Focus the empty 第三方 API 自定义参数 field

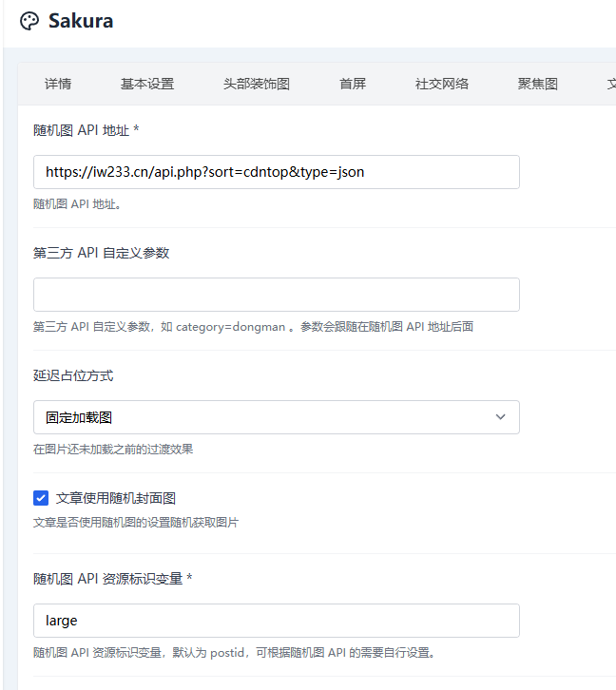[x=276, y=295]
